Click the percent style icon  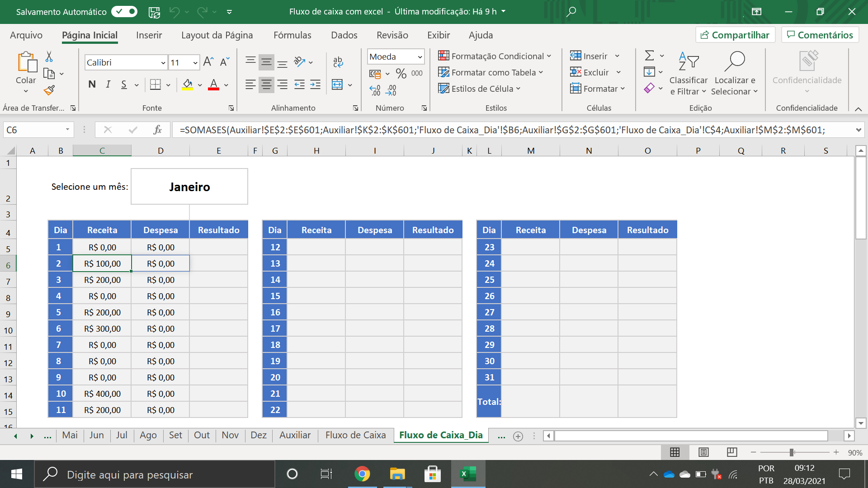click(401, 73)
